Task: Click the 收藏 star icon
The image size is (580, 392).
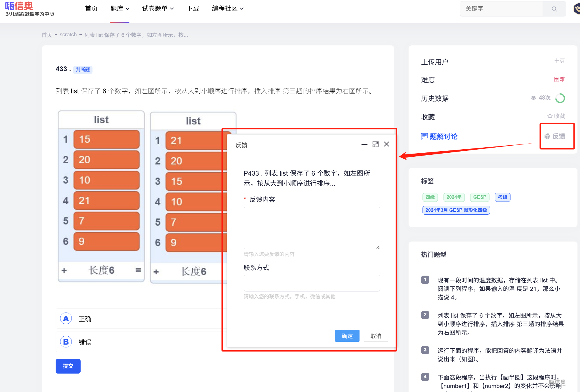Action: (x=550, y=116)
